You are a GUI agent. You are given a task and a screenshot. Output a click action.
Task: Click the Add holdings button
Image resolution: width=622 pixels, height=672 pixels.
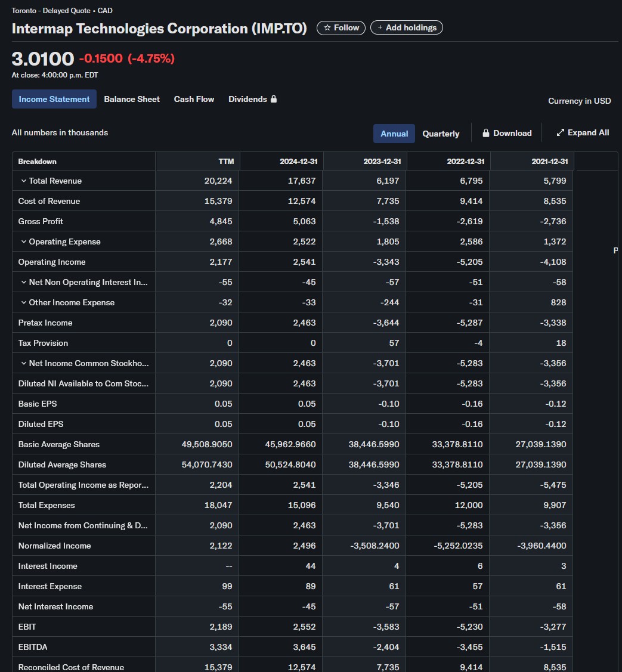[x=406, y=28]
